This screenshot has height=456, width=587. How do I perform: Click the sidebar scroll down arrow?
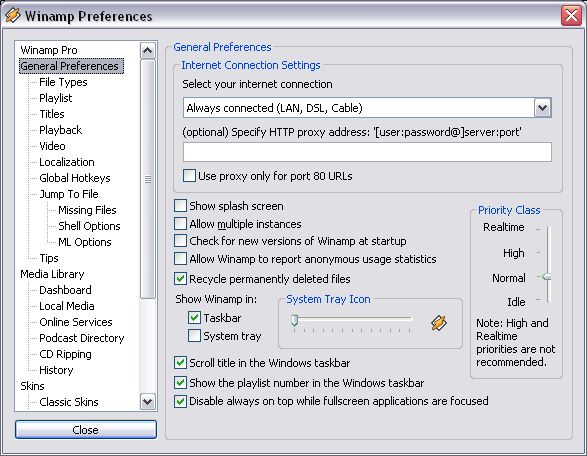click(147, 402)
